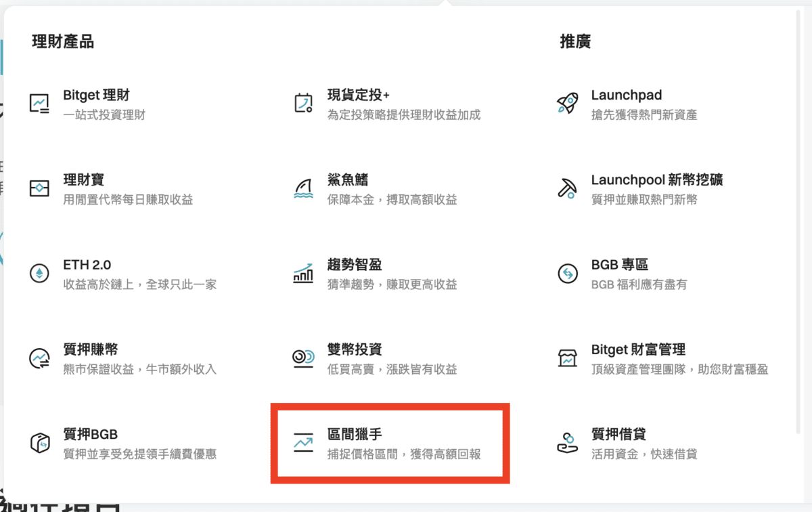
Task: Click the 現貨定投+ calendar icon
Action: coord(303,104)
